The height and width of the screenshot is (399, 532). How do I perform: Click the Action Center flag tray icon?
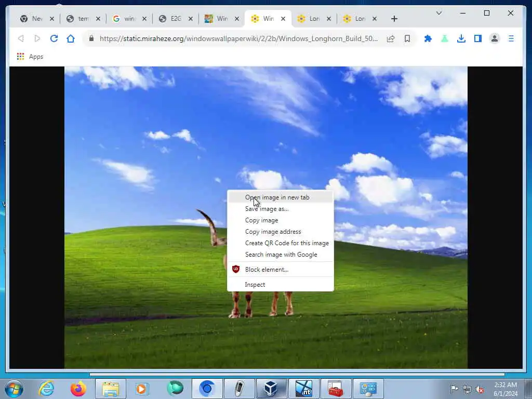click(454, 389)
